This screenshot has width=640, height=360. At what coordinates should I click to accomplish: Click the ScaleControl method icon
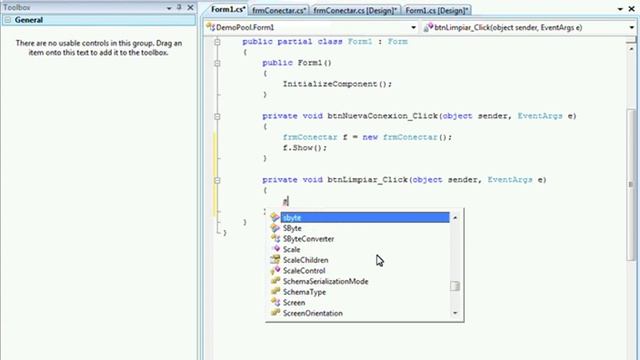(276, 270)
